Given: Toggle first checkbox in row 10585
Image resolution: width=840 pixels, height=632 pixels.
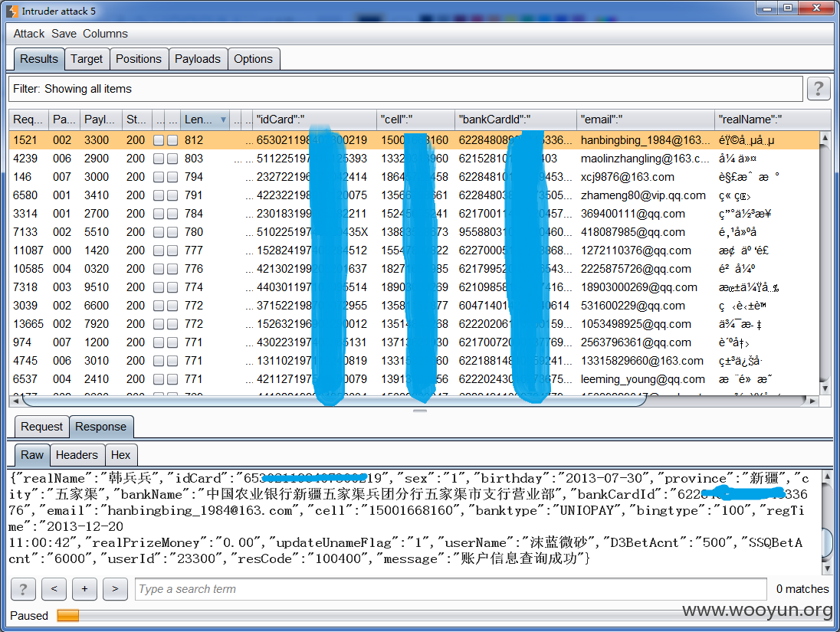Looking at the screenshot, I should click(x=159, y=269).
